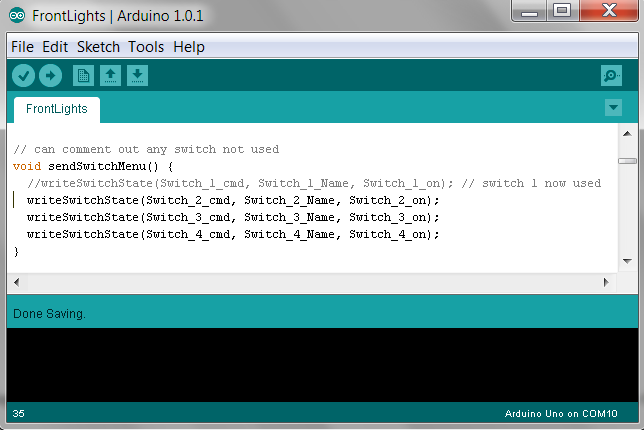Open the Edit menu
The width and height of the screenshot is (644, 430).
55,47
